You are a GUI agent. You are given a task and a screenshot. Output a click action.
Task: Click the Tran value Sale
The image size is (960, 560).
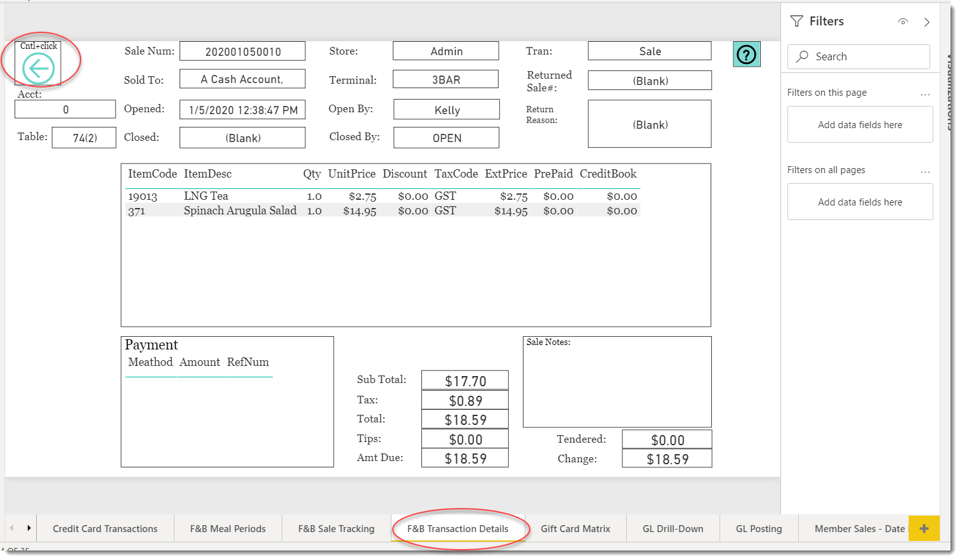coord(650,51)
